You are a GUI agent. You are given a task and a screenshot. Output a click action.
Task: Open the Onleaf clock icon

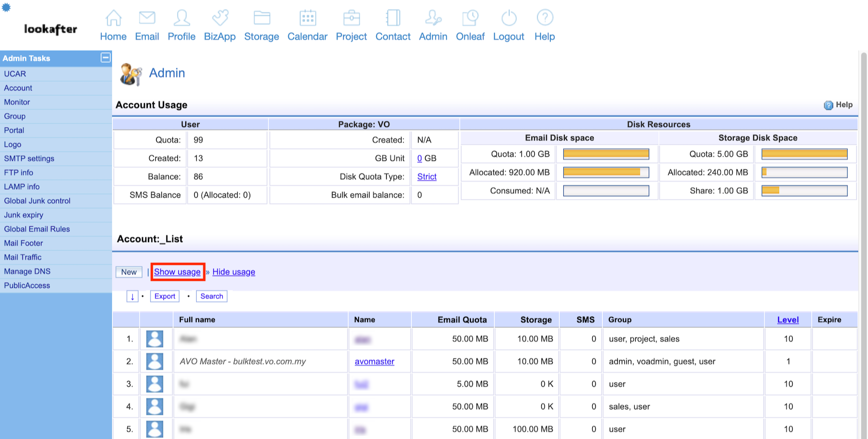[x=470, y=18]
